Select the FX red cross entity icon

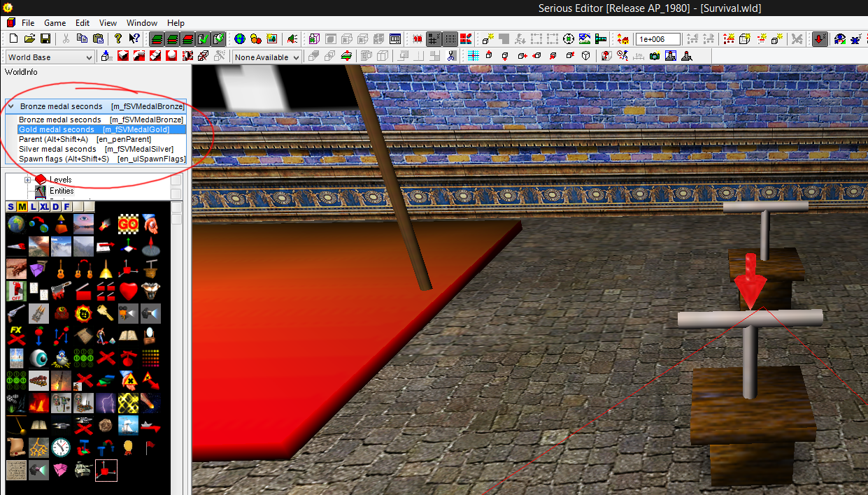pos(16,335)
